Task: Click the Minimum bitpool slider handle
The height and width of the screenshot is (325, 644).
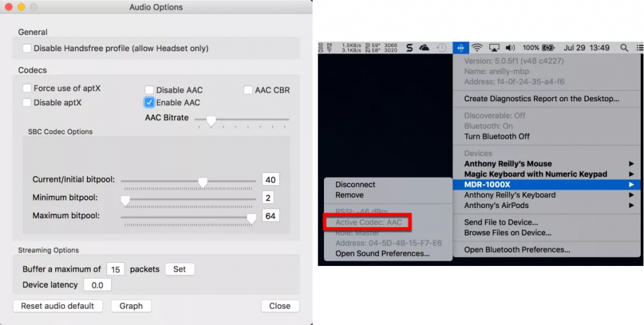Action: (x=125, y=201)
